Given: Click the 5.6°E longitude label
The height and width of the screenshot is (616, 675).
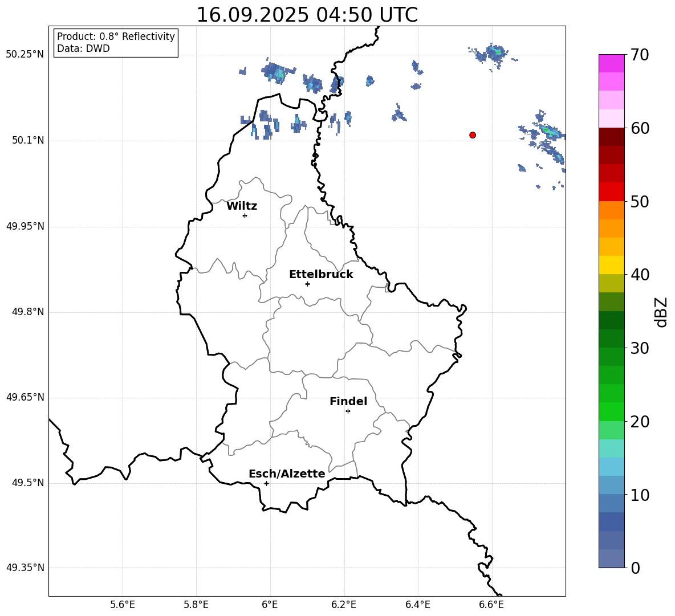Looking at the screenshot, I should (x=123, y=605).
